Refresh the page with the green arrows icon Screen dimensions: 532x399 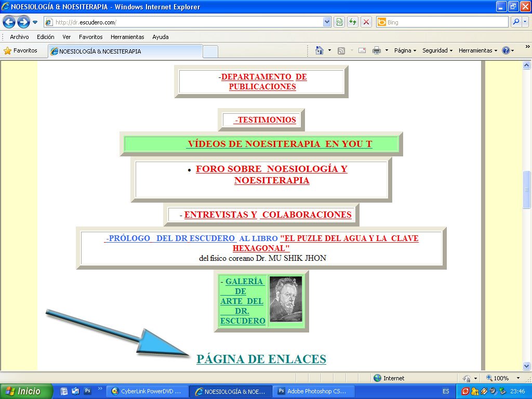pos(353,22)
